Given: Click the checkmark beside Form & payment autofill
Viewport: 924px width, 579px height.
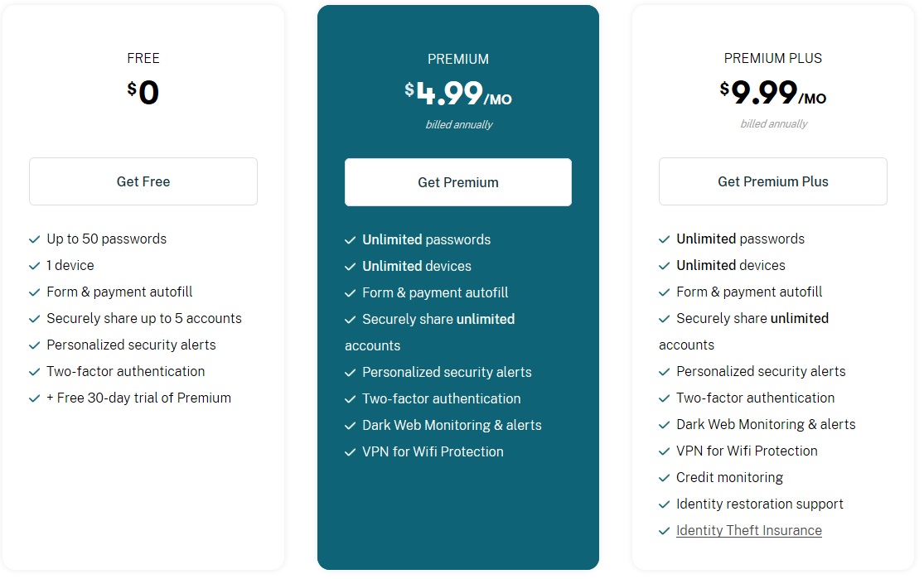Looking at the screenshot, I should point(34,292).
